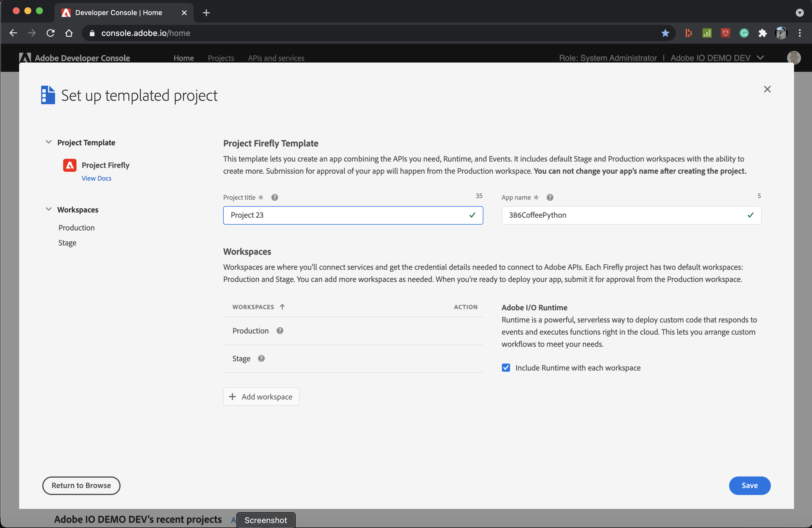Open the View Docs link
Viewport: 812px width, 528px height.
pyautogui.click(x=97, y=178)
